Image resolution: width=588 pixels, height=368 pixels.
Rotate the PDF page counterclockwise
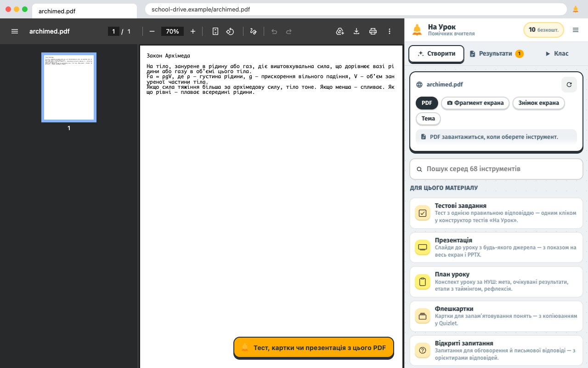coord(231,31)
